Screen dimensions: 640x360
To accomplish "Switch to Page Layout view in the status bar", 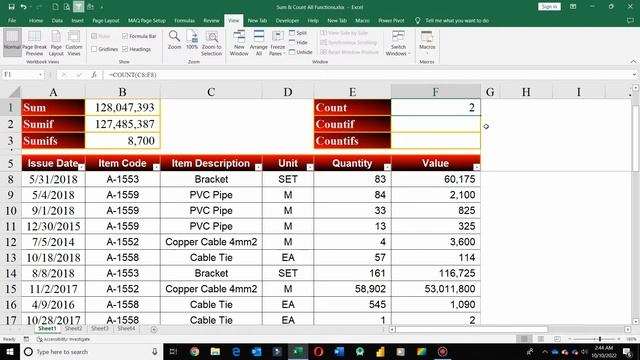I will [x=541, y=339].
